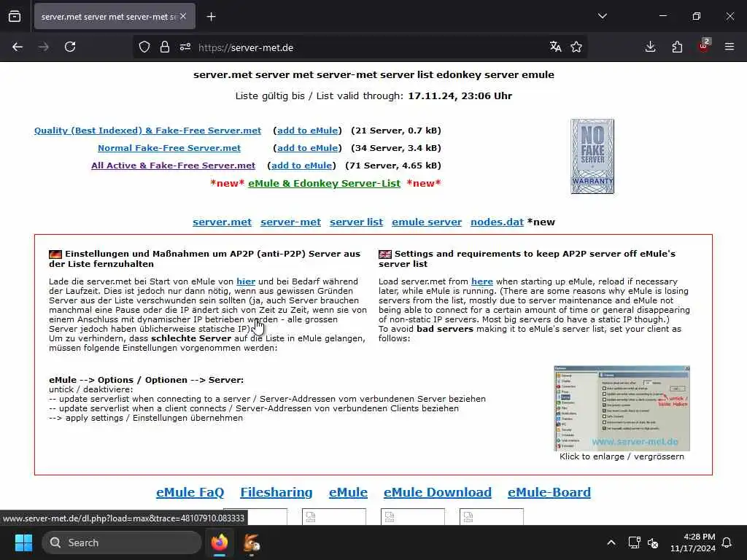747x560 pixels.
Task: Open eMule app from the taskbar
Action: [252, 542]
